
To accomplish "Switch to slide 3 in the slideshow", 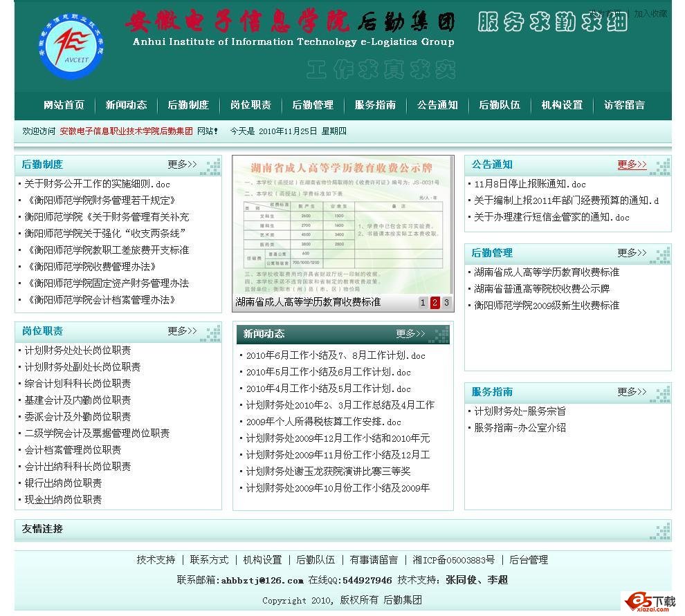I will pos(446,302).
